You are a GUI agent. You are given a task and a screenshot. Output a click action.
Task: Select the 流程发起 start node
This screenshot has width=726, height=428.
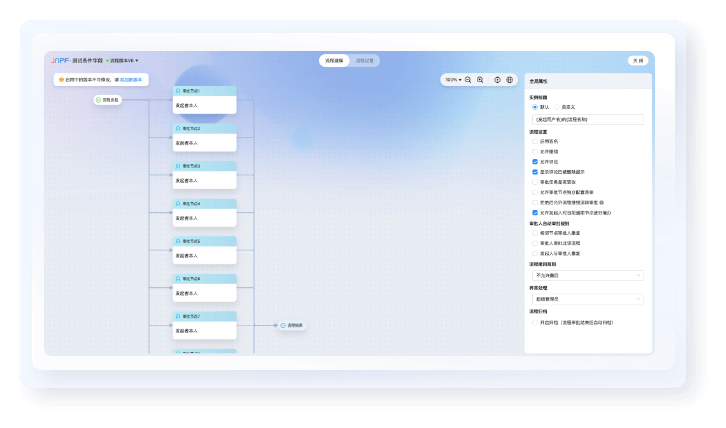point(107,100)
